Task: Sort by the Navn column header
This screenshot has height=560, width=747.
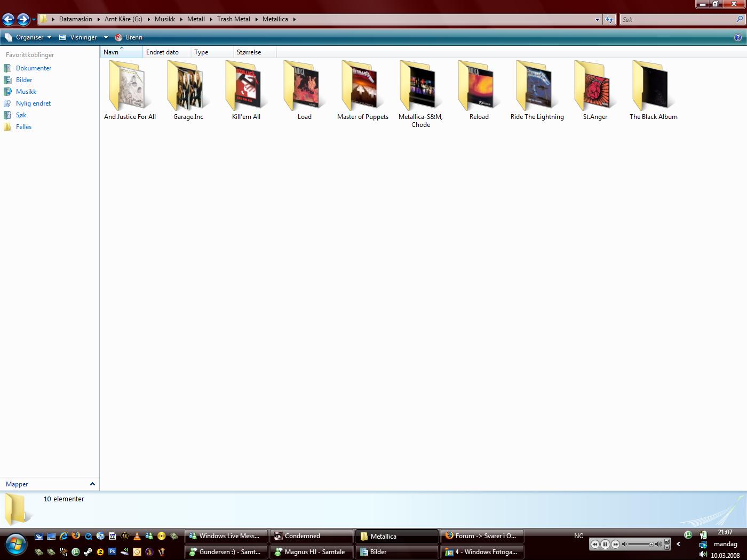Action: (121, 52)
